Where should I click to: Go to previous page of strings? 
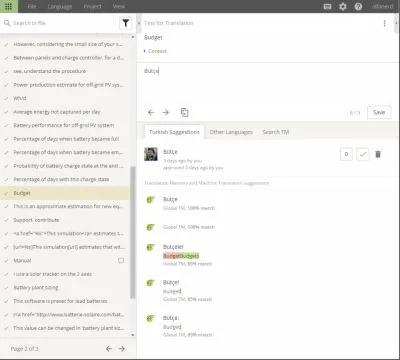click(x=109, y=349)
